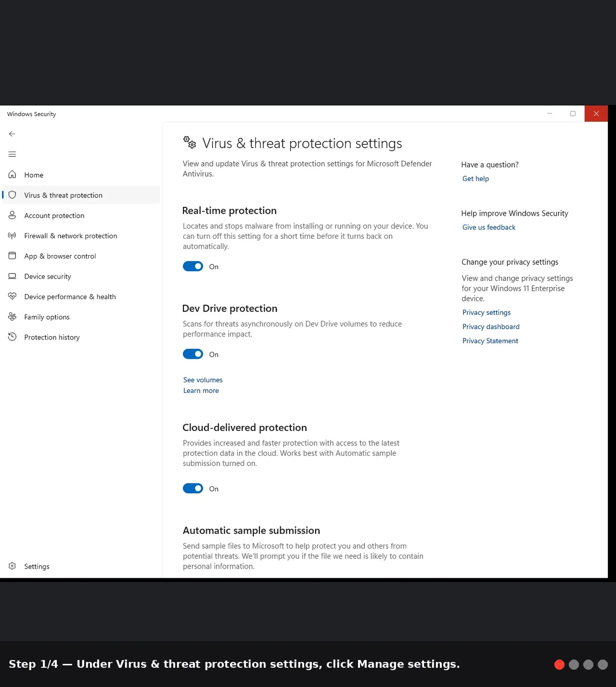
Task: Open Privacy settings link
Action: pyautogui.click(x=486, y=312)
